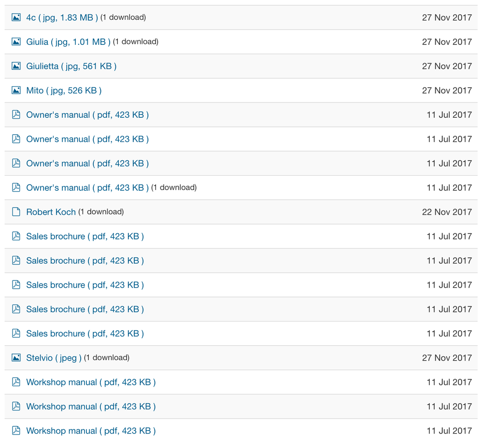
Task: Open the Mito (jpg, 526 KB) link
Action: [64, 91]
